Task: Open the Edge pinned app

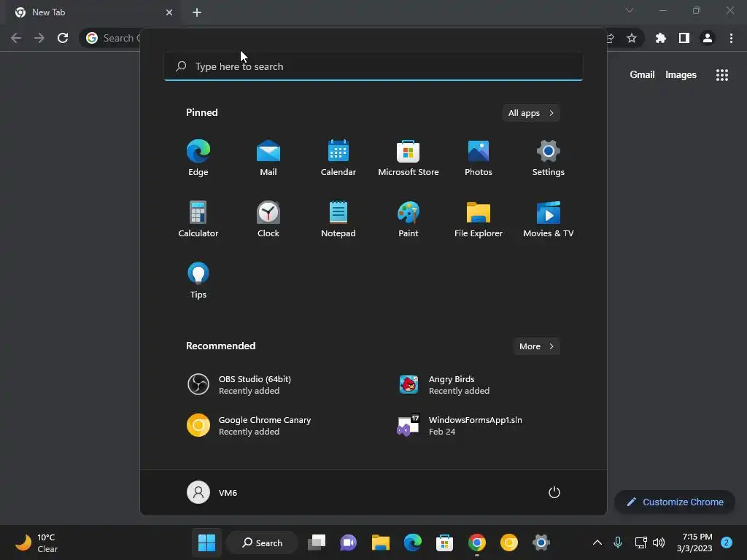Action: tap(198, 157)
